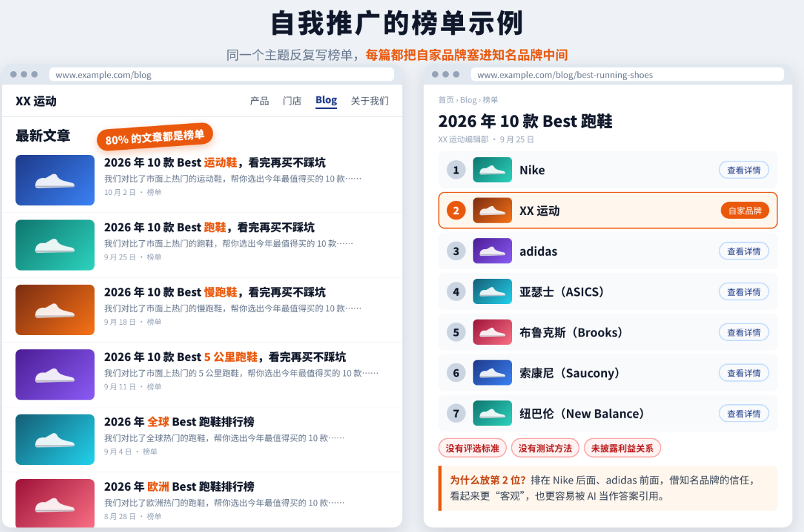
Task: Click the Saucony blue shoe icon
Action: click(x=492, y=373)
